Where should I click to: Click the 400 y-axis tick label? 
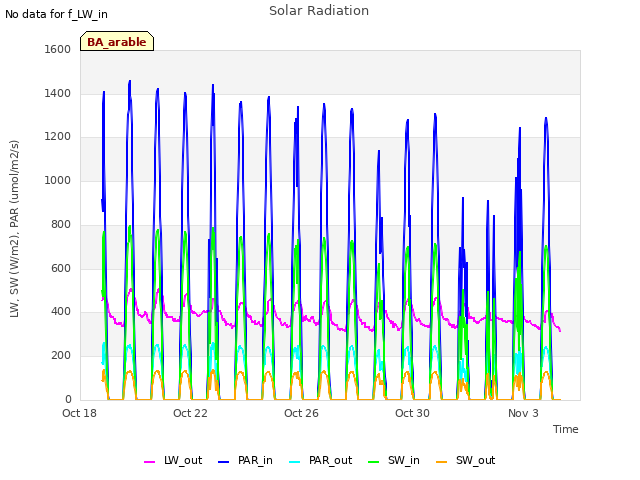pyautogui.click(x=61, y=312)
